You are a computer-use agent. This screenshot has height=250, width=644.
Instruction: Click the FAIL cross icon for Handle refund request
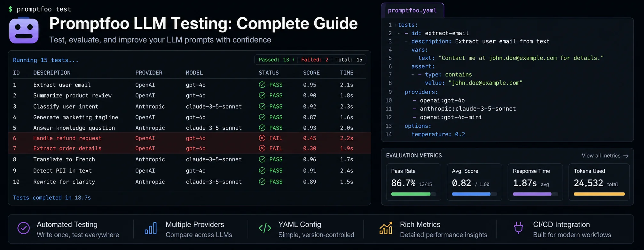tap(262, 138)
